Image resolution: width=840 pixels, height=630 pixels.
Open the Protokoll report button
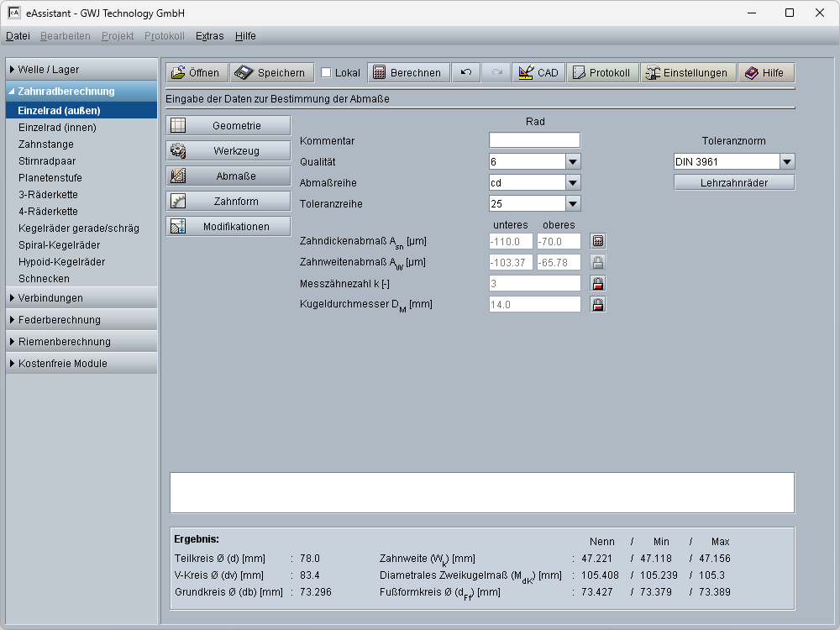pyautogui.click(x=602, y=73)
